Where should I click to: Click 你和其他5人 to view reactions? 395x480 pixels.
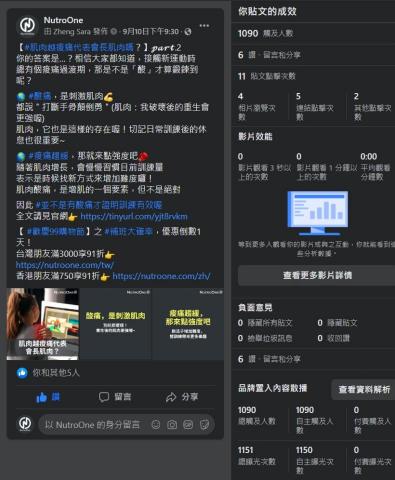(56, 373)
